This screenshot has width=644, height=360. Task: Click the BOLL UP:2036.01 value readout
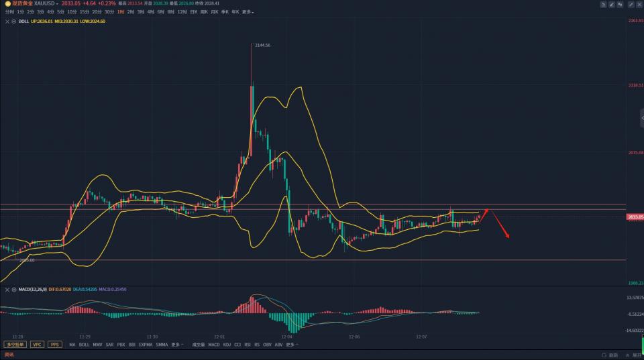click(42, 21)
